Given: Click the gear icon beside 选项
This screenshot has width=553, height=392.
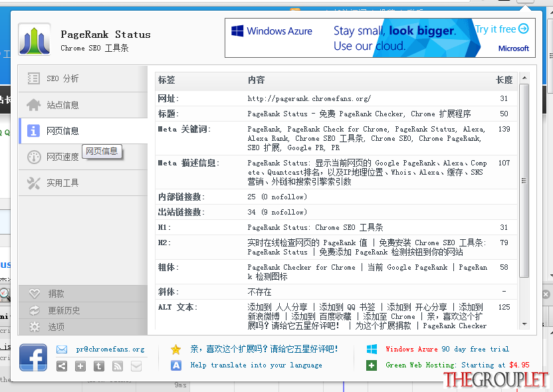Looking at the screenshot, I should 35,327.
